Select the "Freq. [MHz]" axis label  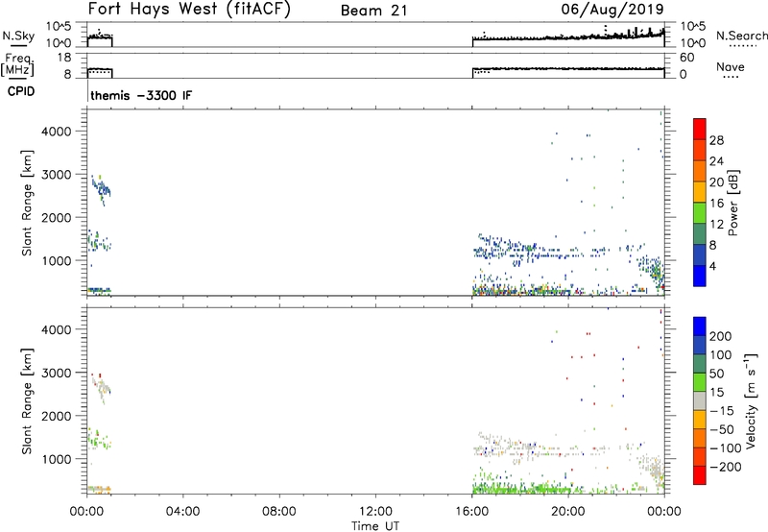tap(18, 64)
